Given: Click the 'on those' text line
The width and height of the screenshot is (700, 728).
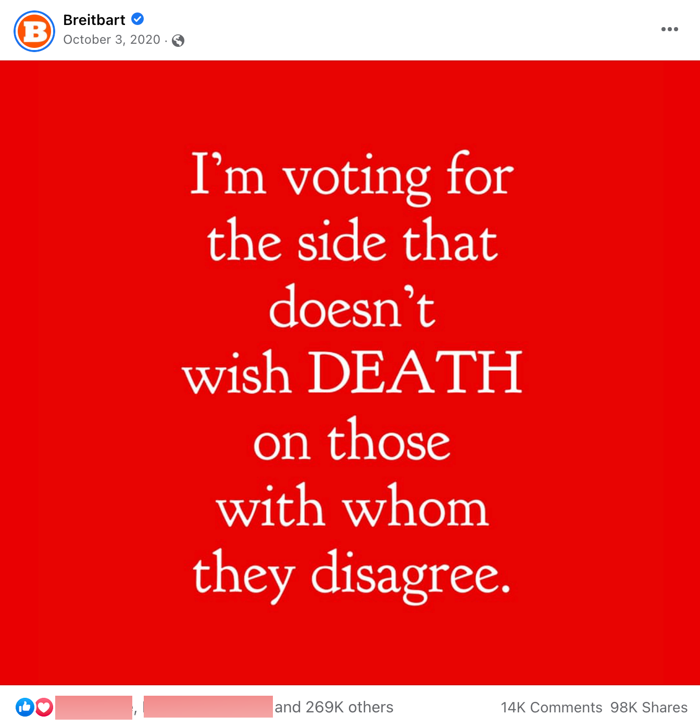Looking at the screenshot, I should pyautogui.click(x=352, y=440).
